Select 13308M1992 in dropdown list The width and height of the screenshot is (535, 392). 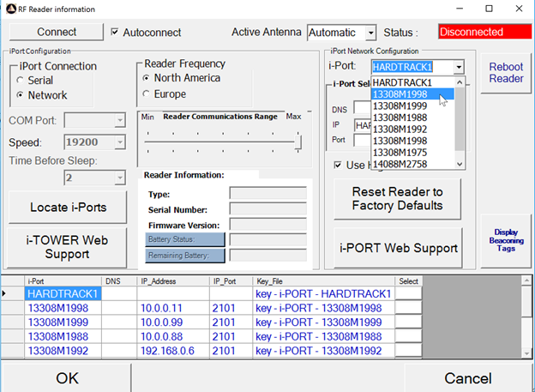(x=413, y=129)
